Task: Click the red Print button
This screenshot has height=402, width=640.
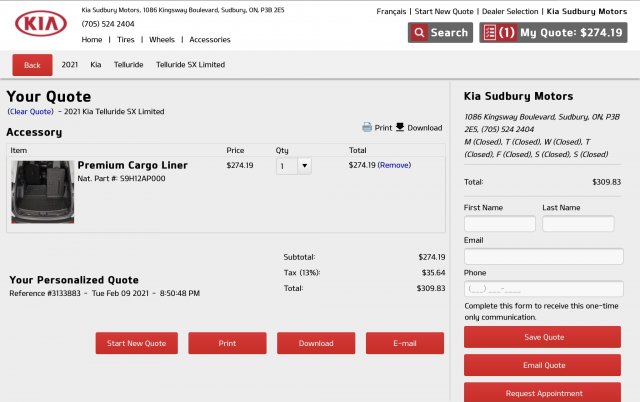Action: pos(227,343)
